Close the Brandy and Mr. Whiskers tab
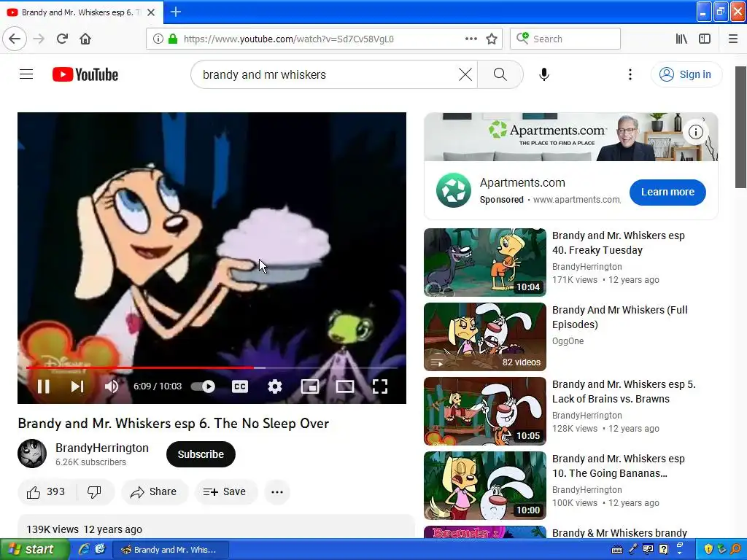 pyautogui.click(x=151, y=12)
